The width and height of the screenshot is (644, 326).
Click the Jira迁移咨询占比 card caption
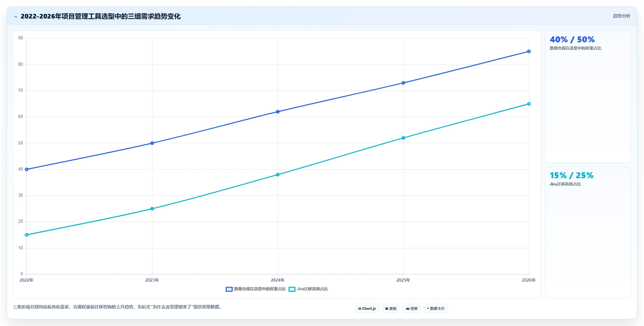565,184
